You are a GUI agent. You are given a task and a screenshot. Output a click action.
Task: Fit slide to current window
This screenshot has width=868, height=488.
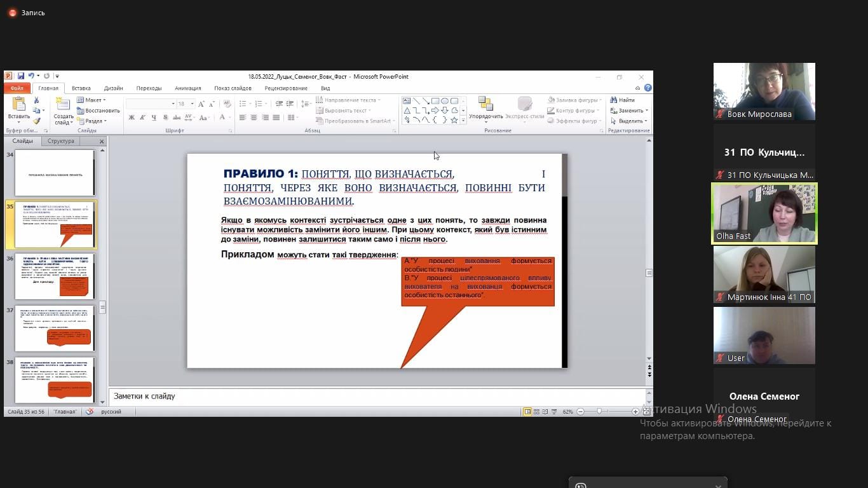coord(646,412)
